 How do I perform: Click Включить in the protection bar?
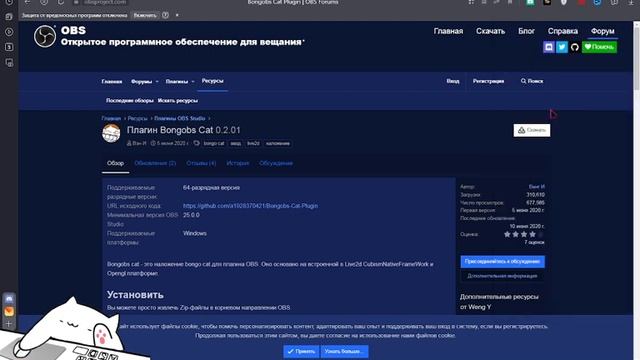pyautogui.click(x=145, y=15)
